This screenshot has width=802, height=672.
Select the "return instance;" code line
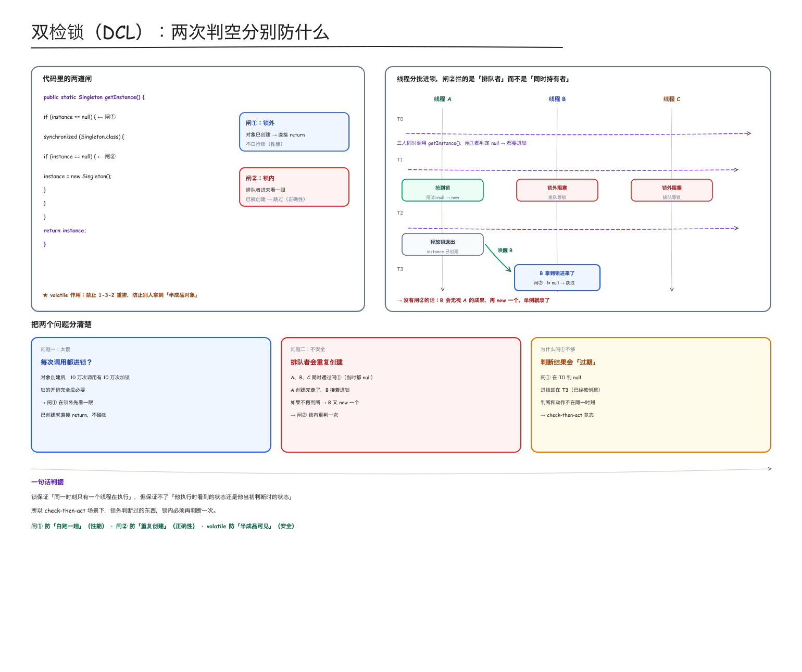(65, 231)
